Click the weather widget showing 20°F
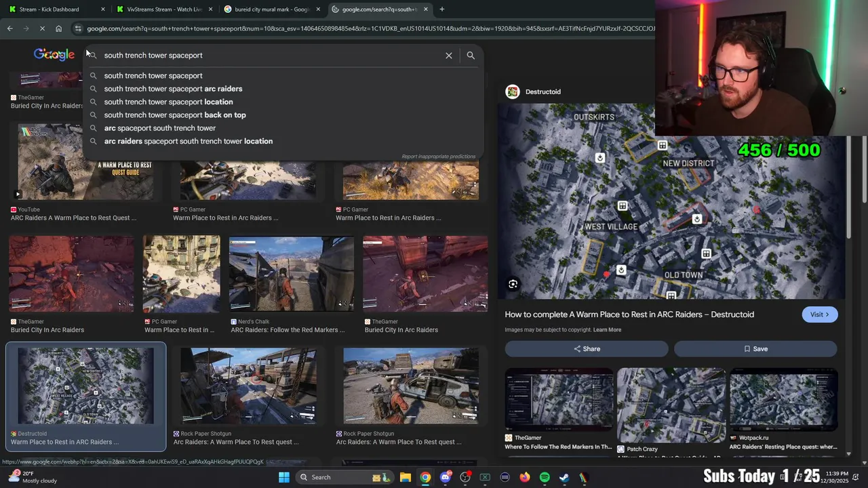The image size is (868, 488). [33, 477]
